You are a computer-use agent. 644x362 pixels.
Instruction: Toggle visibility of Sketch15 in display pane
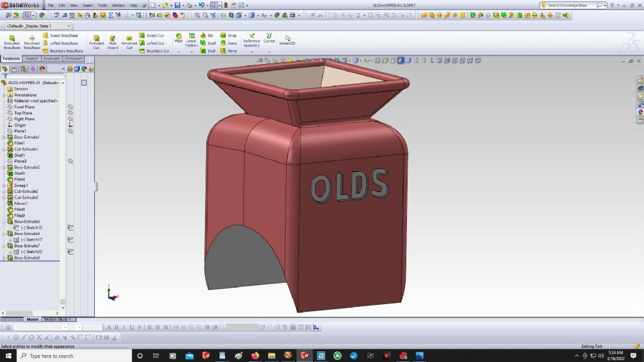(x=70, y=228)
